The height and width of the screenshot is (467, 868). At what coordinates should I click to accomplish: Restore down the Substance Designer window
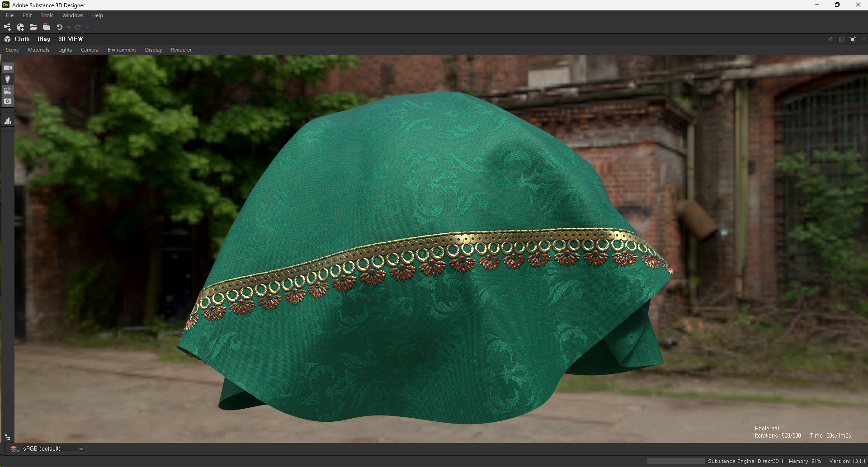837,5
